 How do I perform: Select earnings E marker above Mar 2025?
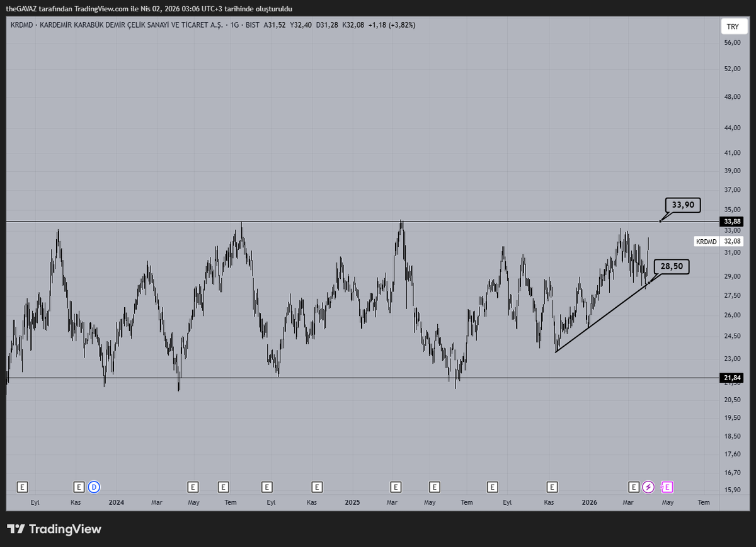[396, 487]
